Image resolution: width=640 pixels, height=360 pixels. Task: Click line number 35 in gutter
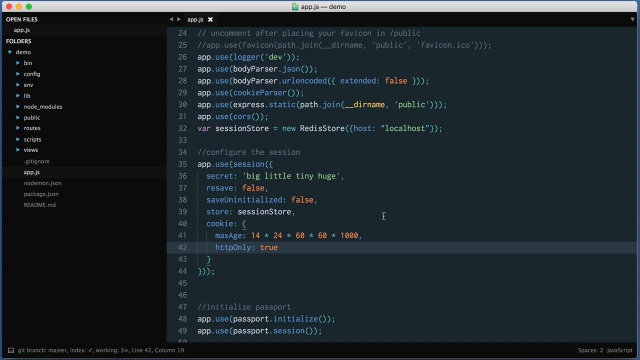point(182,164)
